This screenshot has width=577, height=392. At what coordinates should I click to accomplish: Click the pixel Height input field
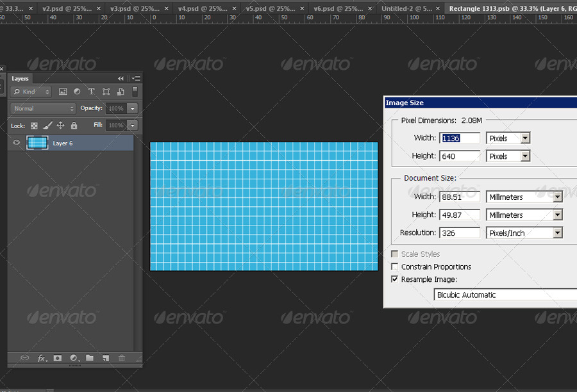(460, 156)
